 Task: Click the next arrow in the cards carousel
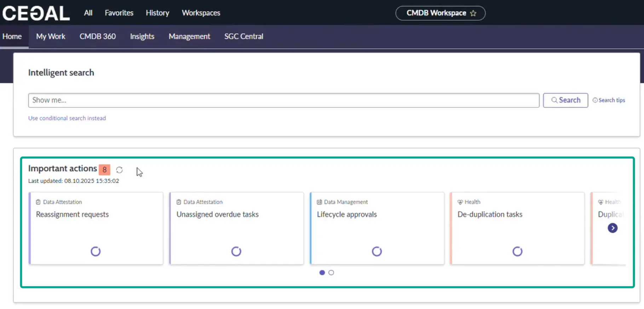tap(613, 228)
